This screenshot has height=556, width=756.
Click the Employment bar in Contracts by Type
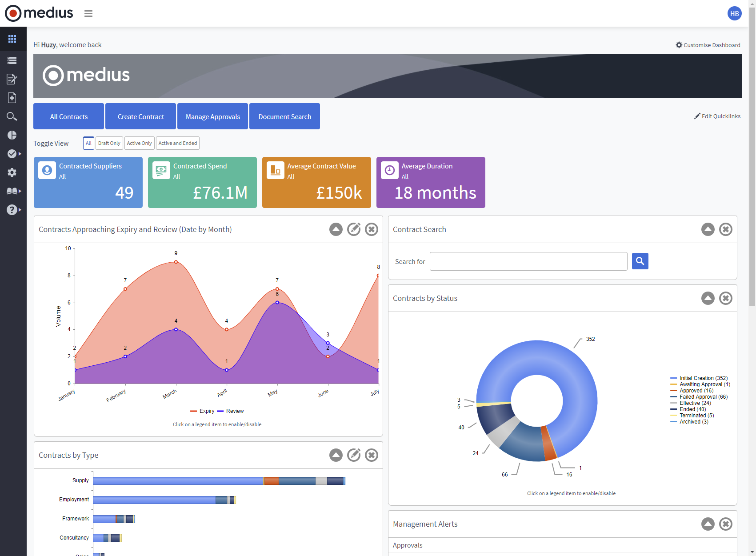click(164, 500)
